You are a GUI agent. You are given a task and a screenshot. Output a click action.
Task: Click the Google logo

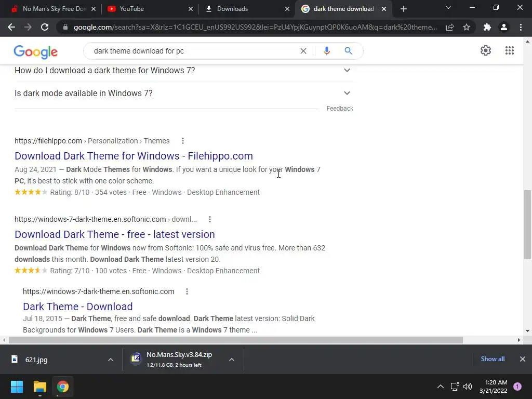pos(36,51)
